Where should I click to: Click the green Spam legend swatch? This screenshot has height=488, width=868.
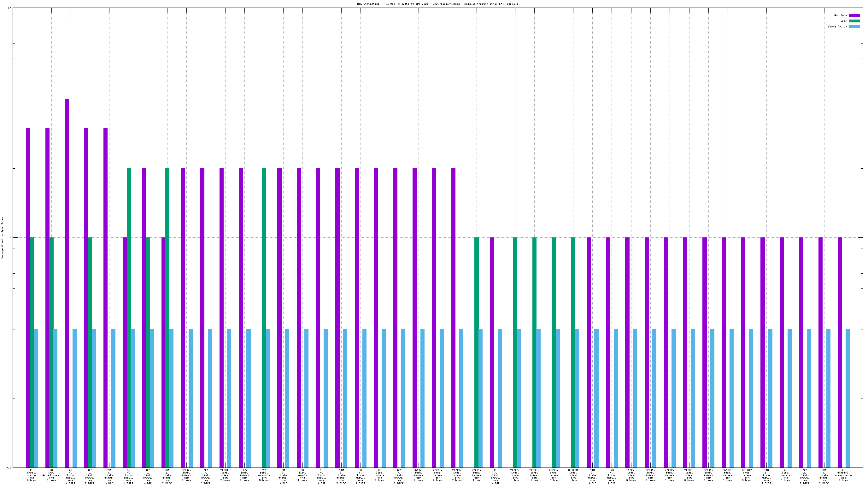pos(854,21)
